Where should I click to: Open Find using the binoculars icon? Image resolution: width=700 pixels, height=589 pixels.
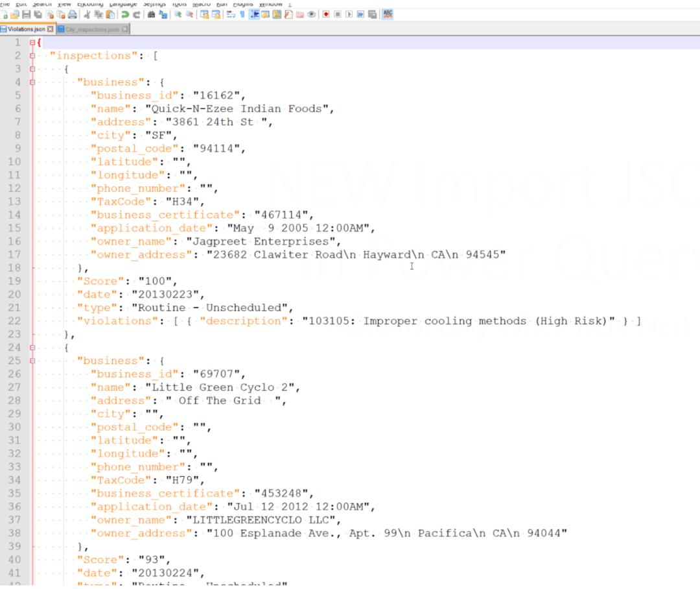click(x=151, y=14)
